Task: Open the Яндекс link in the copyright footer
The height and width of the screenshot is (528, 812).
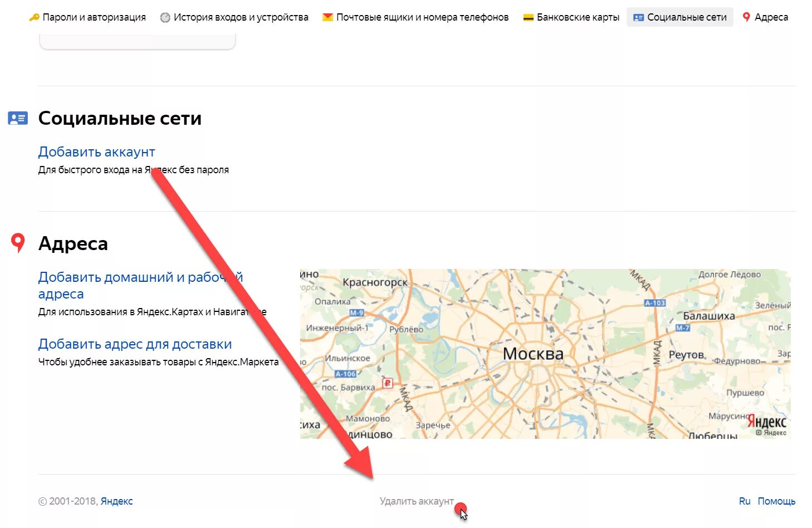Action: click(116, 501)
